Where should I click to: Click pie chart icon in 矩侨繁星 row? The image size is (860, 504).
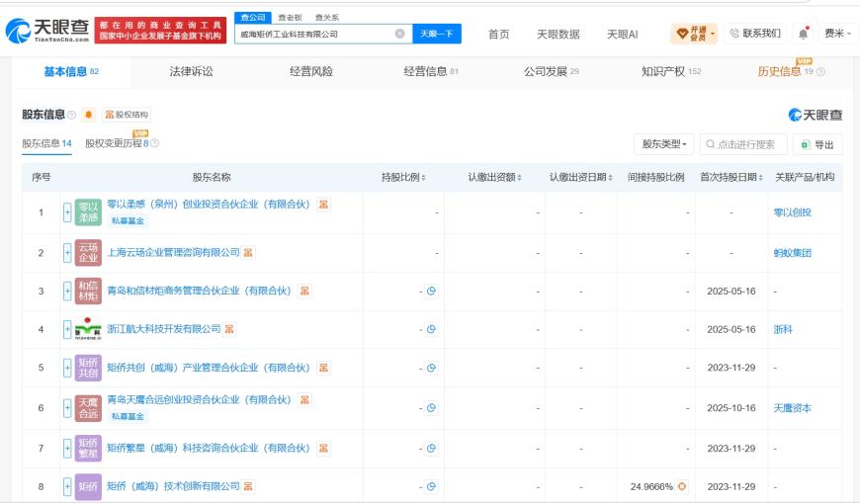(x=431, y=449)
